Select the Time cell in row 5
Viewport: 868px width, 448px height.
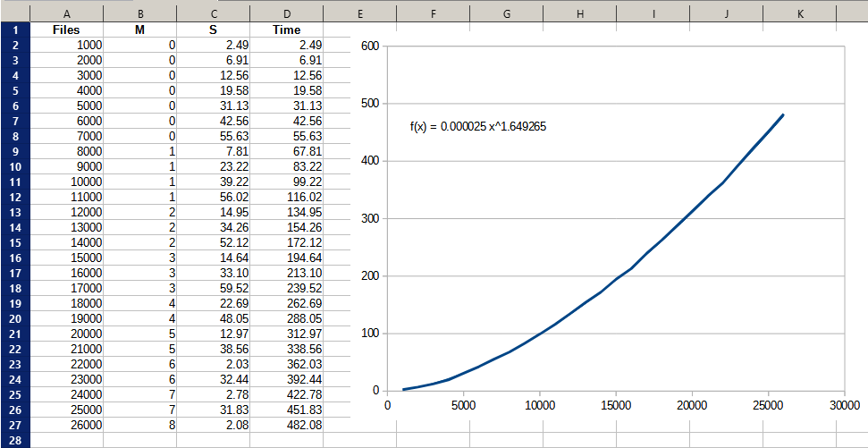coord(287,90)
